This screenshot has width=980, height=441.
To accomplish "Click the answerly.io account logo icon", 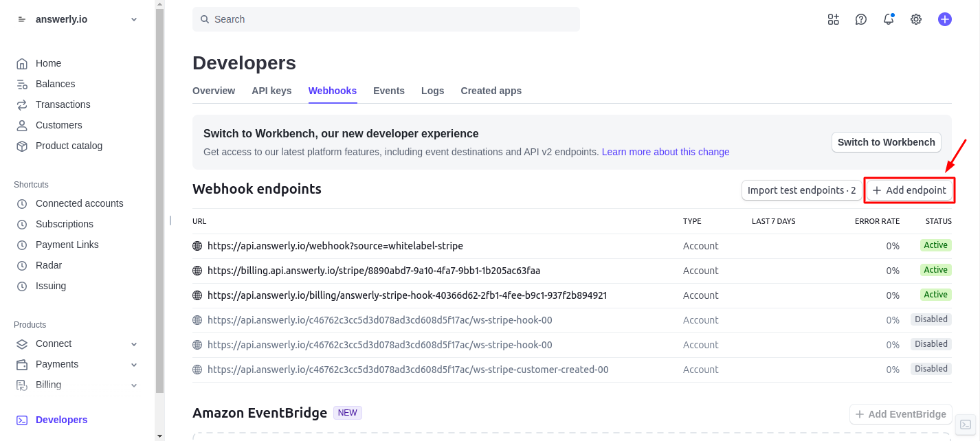I will tap(21, 19).
